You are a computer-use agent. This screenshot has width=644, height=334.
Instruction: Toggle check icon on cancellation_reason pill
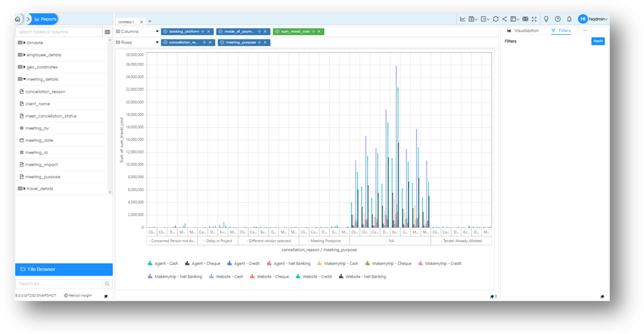[x=165, y=42]
